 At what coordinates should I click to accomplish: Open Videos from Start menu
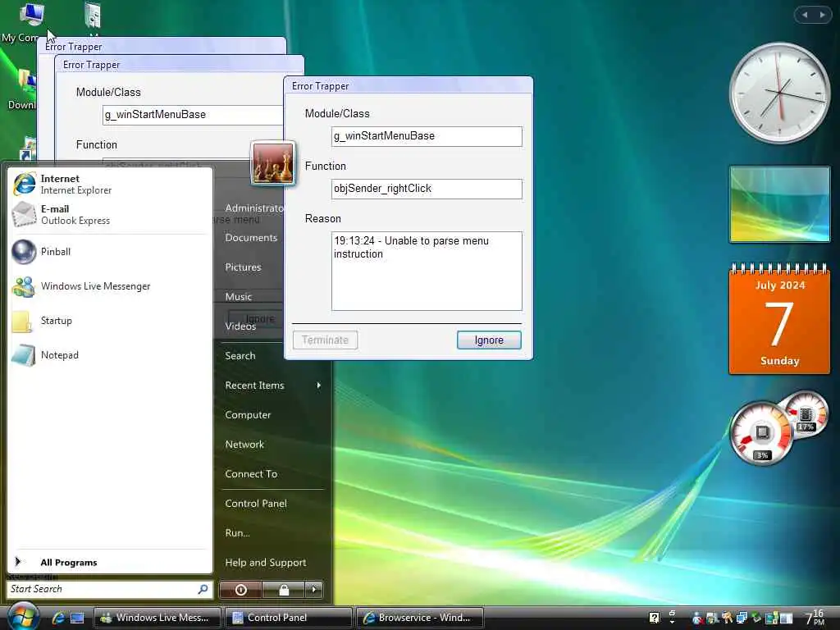(240, 326)
